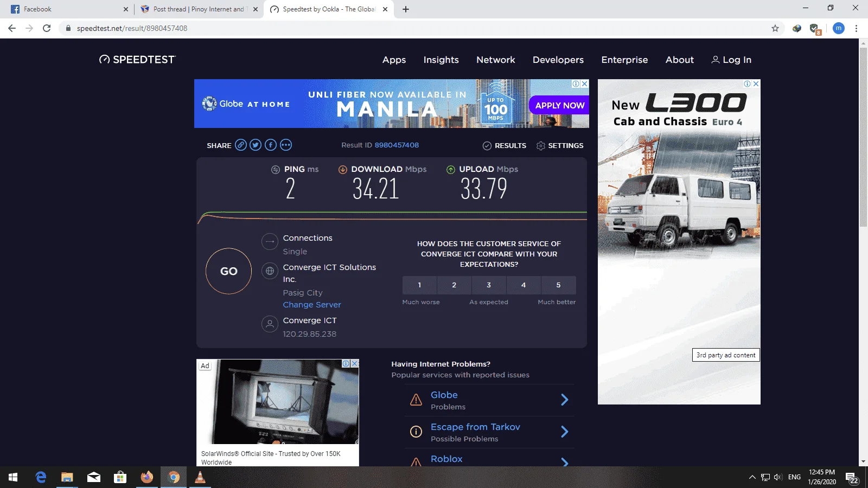This screenshot has width=868, height=488.
Task: Open File Explorer from taskbar
Action: [67, 477]
